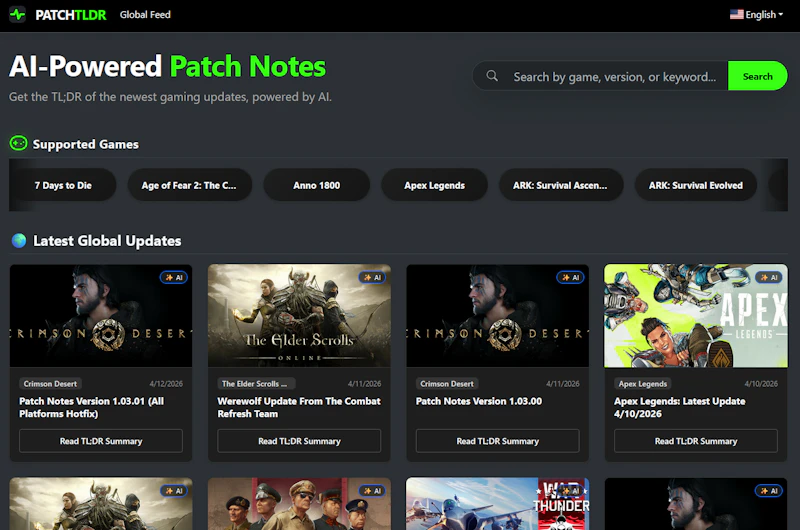Screen dimensions: 800x530
Task: Open the PATCHTLDR home link
Action: point(71,15)
